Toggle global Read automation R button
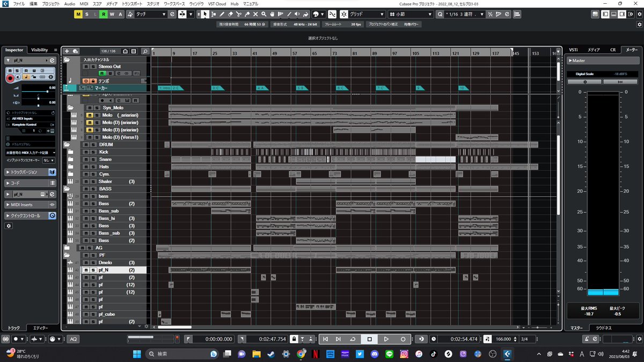This screenshot has height=362, width=644. [x=103, y=14]
